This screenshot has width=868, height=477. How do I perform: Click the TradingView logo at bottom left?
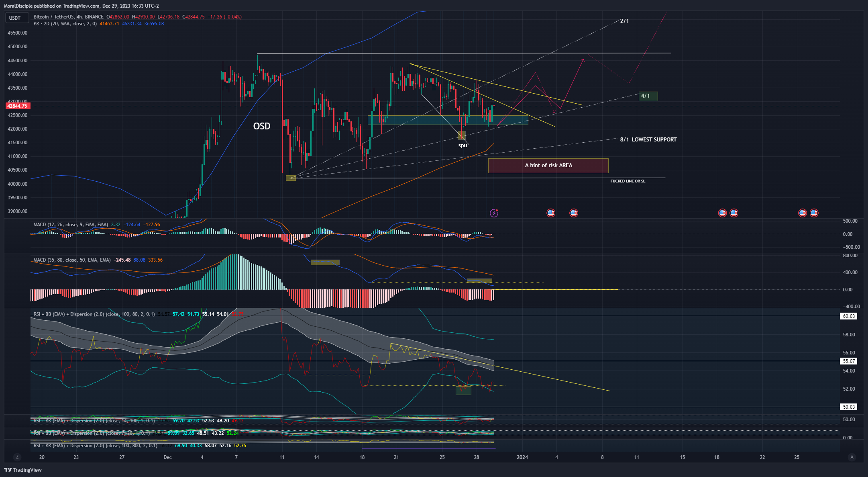[x=23, y=470]
